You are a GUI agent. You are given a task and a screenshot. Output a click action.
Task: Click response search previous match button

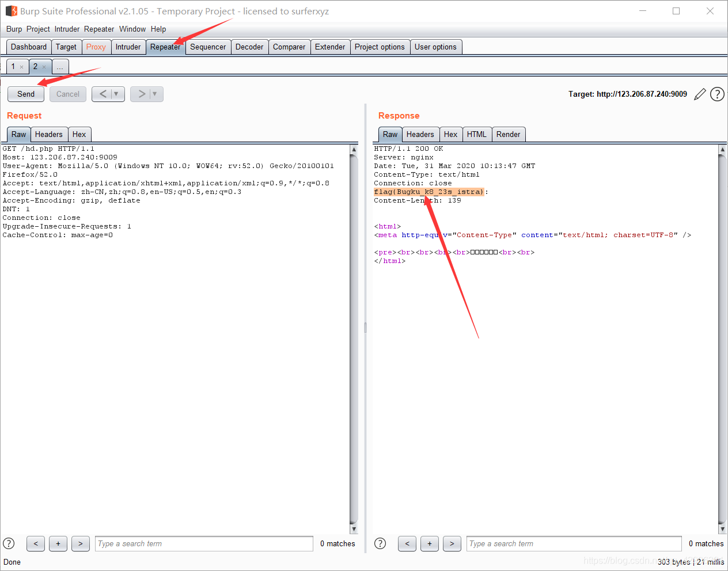click(407, 543)
